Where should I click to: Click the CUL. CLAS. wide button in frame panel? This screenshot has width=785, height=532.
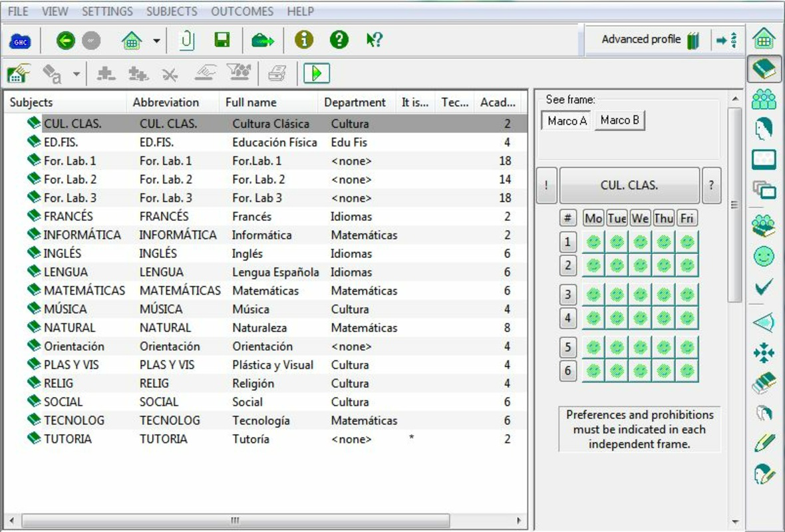pos(629,185)
